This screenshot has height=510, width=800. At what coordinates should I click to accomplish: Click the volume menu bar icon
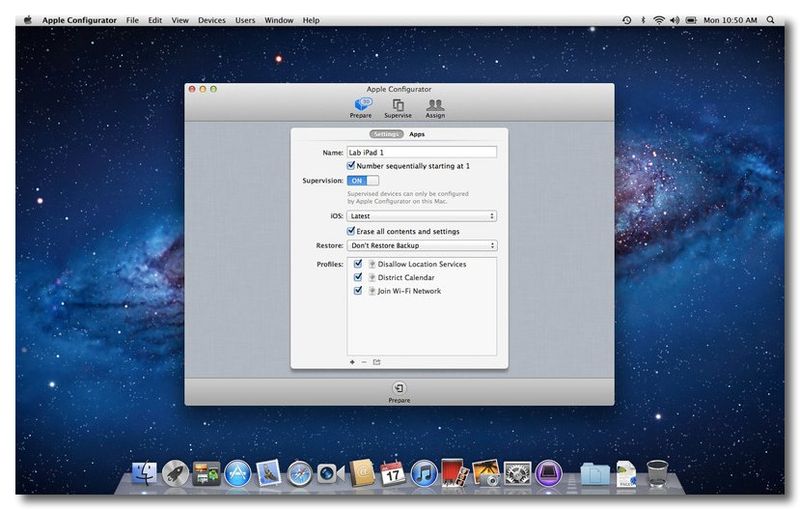(x=674, y=20)
